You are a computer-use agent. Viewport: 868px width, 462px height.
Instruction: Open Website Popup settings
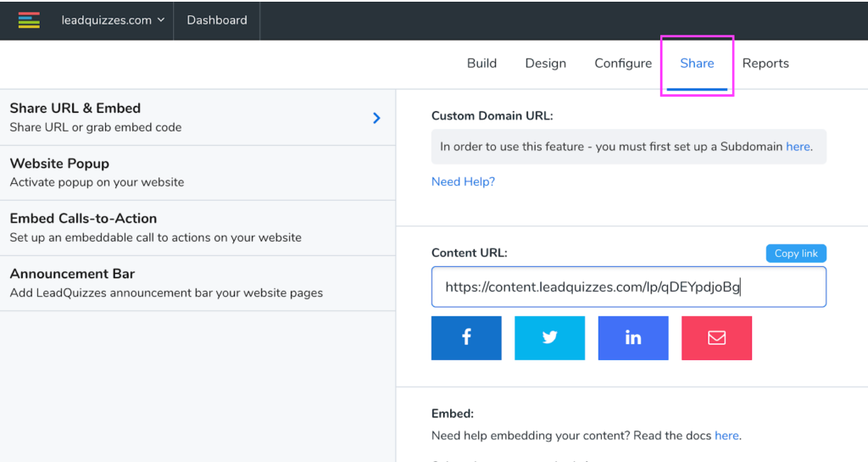(x=197, y=172)
